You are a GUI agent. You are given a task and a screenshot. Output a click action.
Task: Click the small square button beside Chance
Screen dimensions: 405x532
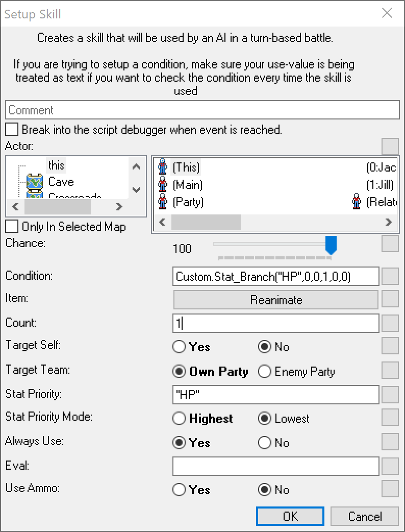click(390, 244)
